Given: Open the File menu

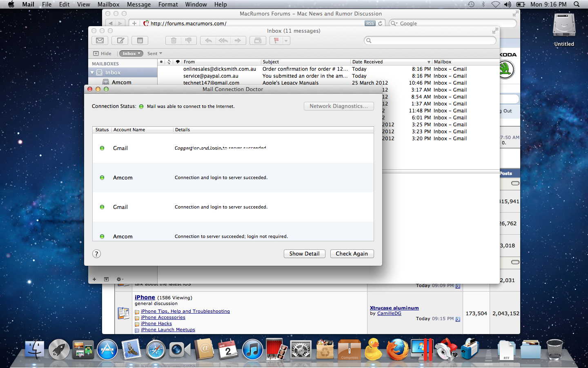Looking at the screenshot, I should point(47,4).
